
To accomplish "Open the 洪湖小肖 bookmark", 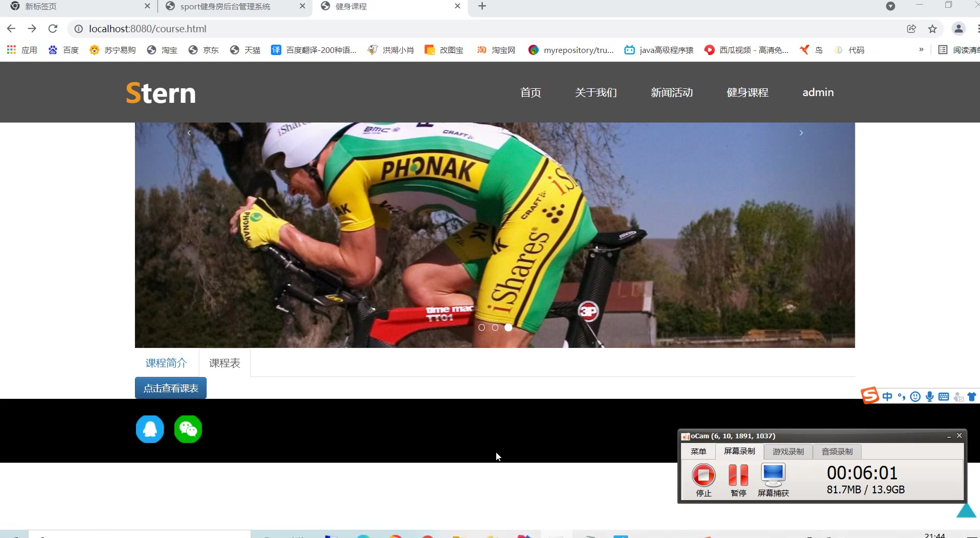I will [x=391, y=50].
